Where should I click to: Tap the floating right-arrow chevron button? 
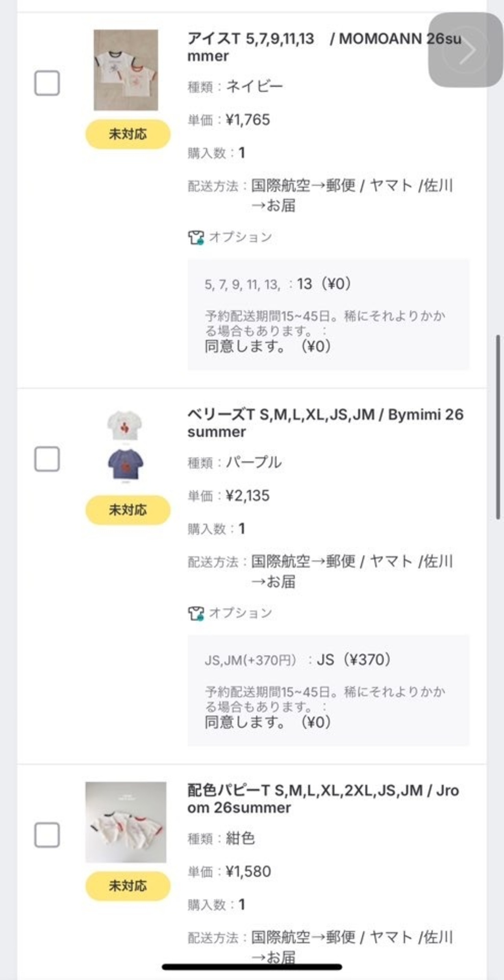point(466,50)
